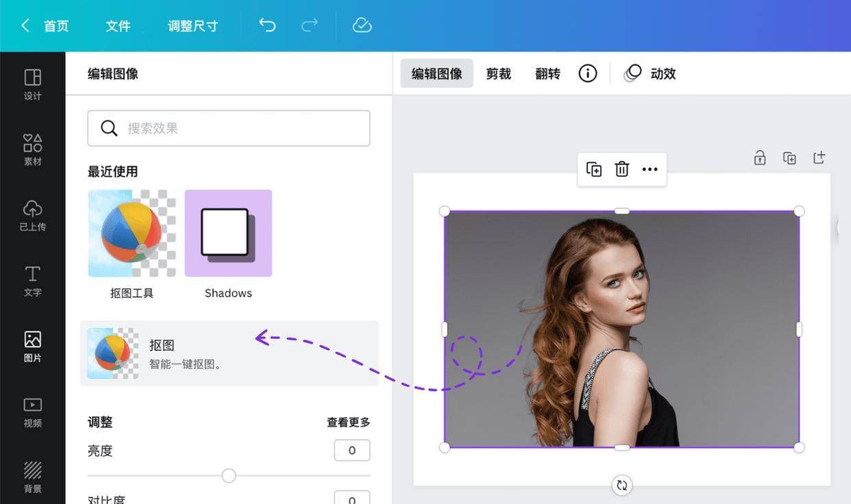Open the 视频 panel

[x=32, y=412]
